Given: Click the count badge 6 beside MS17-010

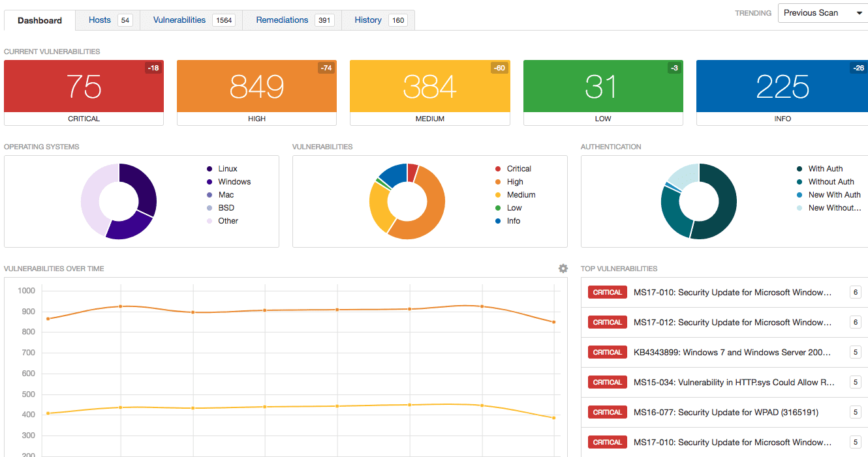Looking at the screenshot, I should (855, 292).
